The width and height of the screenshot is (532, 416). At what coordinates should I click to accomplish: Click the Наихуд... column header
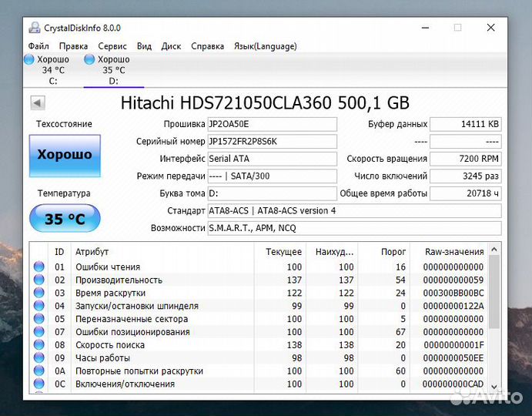(x=332, y=252)
